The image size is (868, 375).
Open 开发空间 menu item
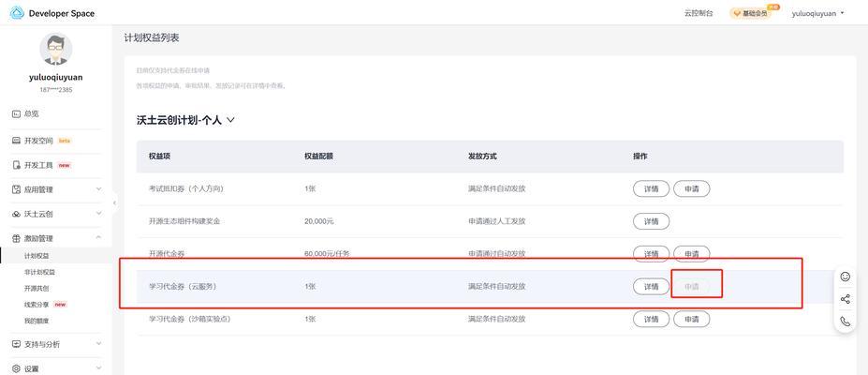pyautogui.click(x=38, y=141)
